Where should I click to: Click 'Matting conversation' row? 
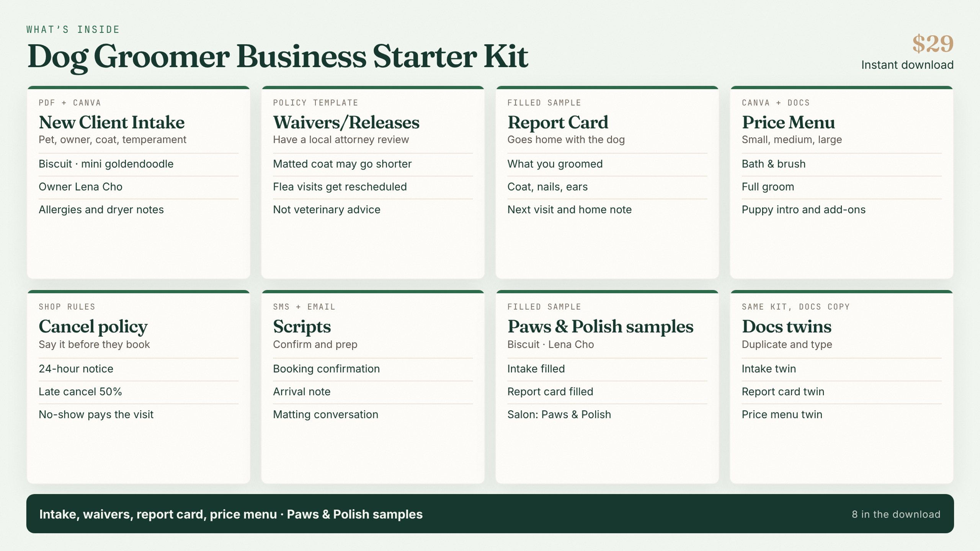pos(373,415)
